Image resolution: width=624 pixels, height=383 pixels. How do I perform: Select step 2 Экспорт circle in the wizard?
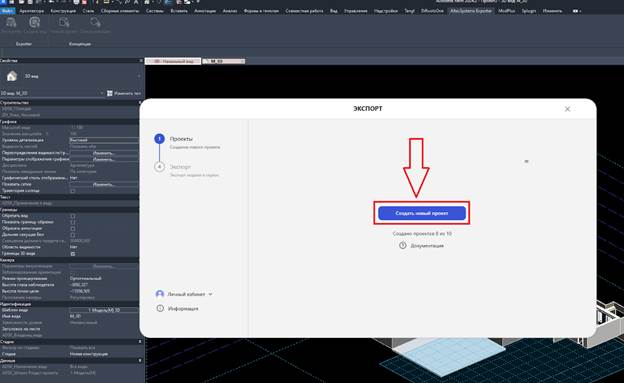(x=159, y=166)
